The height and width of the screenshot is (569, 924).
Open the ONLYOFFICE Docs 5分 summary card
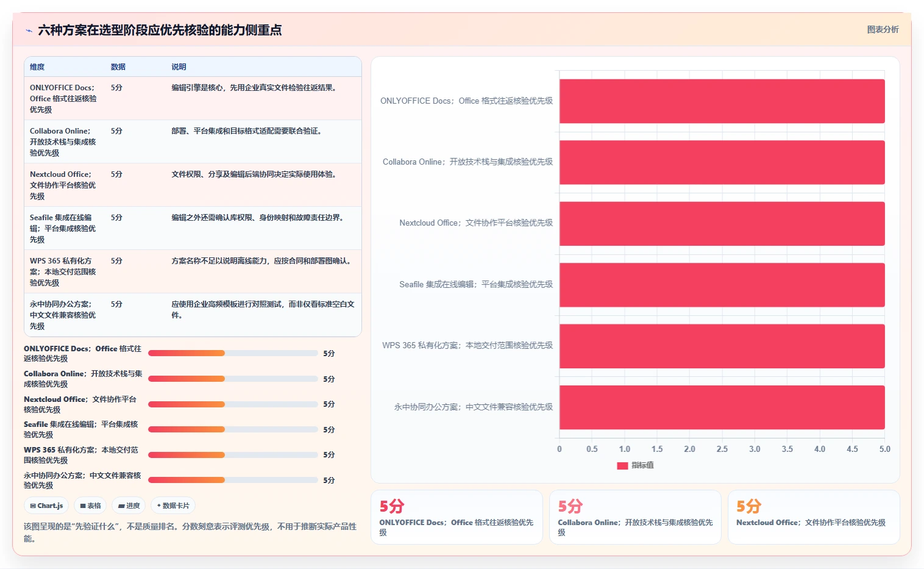[x=457, y=517]
